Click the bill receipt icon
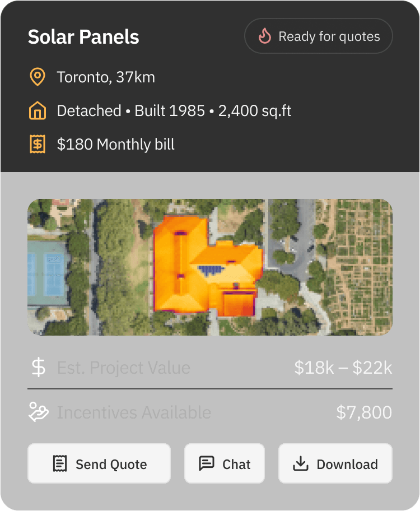The image size is (420, 511). [x=38, y=145]
